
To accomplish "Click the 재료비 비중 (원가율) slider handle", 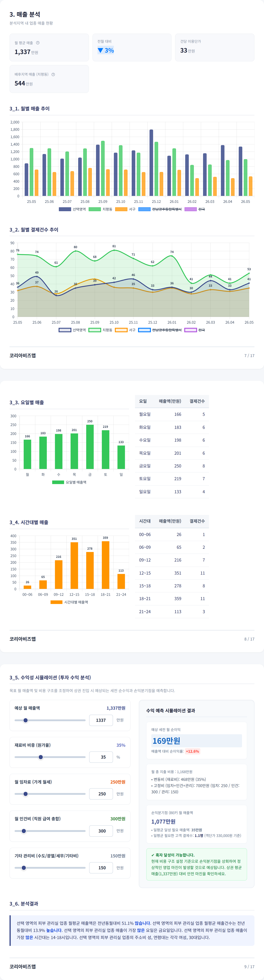I will [x=41, y=757].
